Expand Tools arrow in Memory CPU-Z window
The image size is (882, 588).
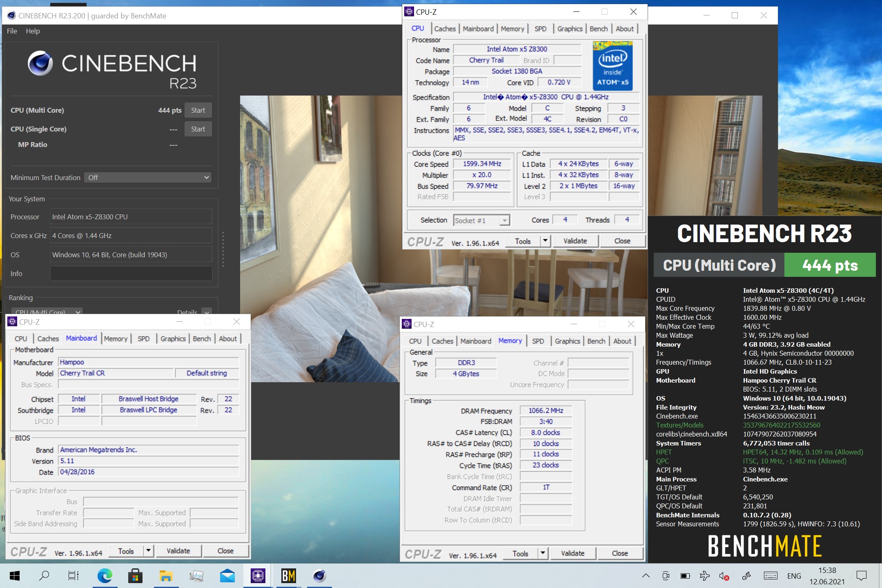pos(543,553)
